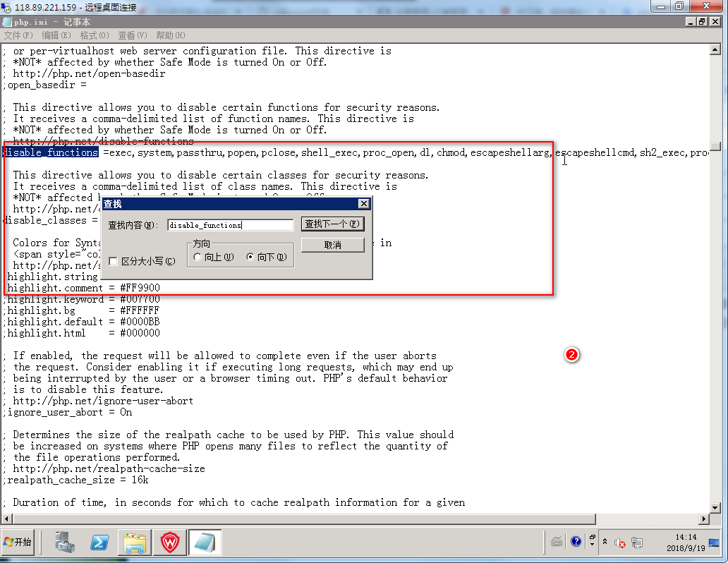This screenshot has height=563, width=728.
Task: Open File Explorer from the taskbar
Action: [134, 543]
